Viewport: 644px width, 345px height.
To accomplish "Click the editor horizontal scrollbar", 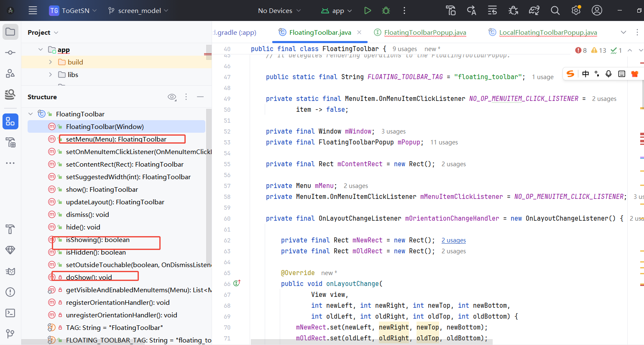I will click(x=372, y=342).
